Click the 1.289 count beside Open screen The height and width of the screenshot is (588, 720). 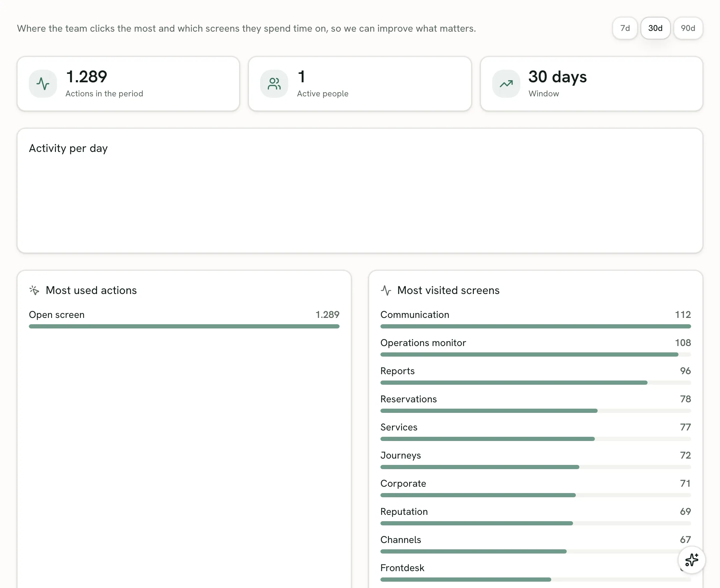[327, 315]
